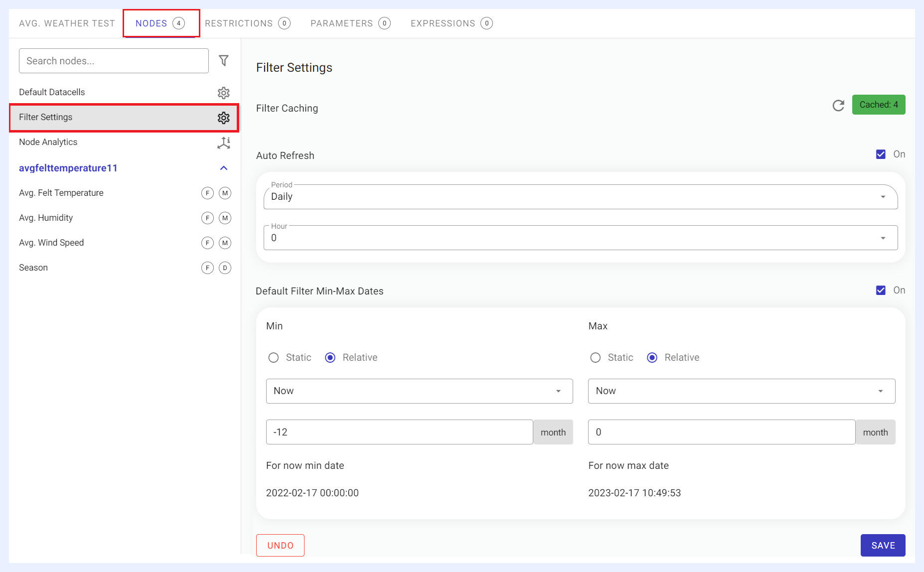This screenshot has height=572, width=924.
Task: Click the M badge for Avg. Humidity
Action: (x=225, y=218)
